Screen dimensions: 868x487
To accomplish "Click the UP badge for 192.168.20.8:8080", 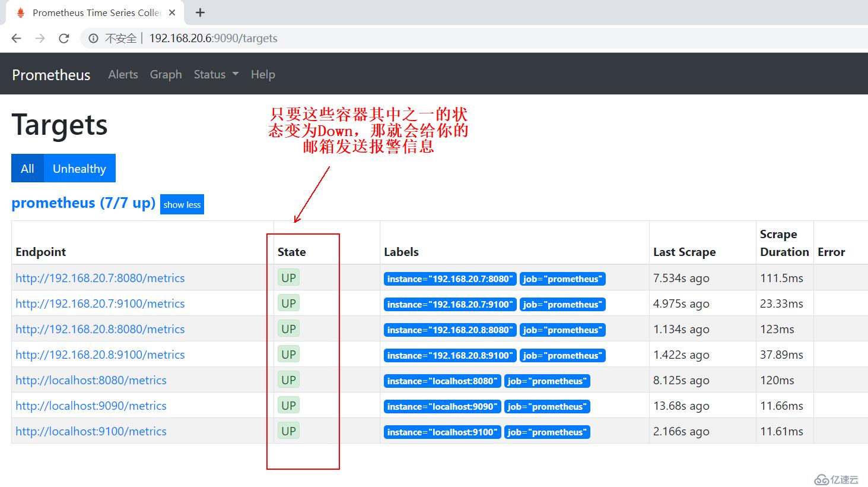I will 288,328.
